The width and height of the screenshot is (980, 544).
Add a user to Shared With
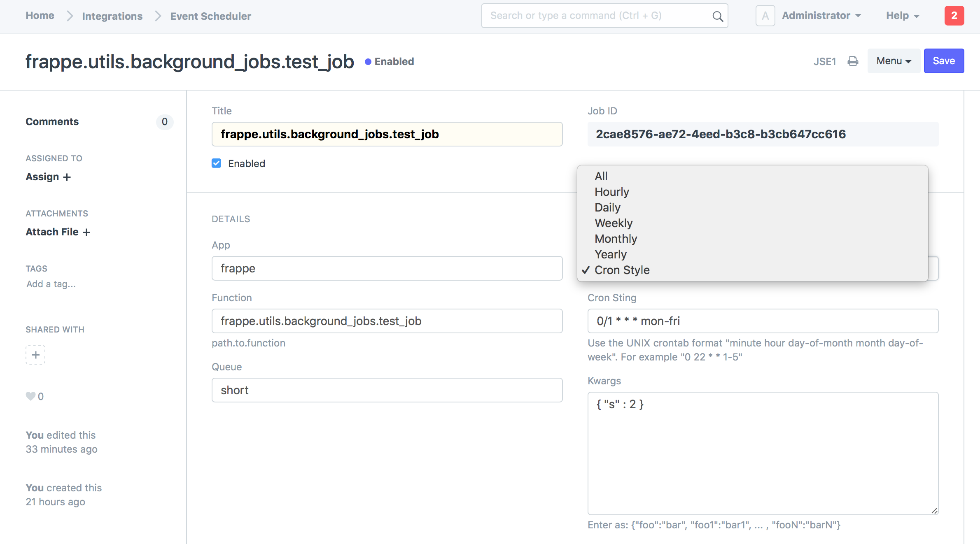[x=35, y=354]
